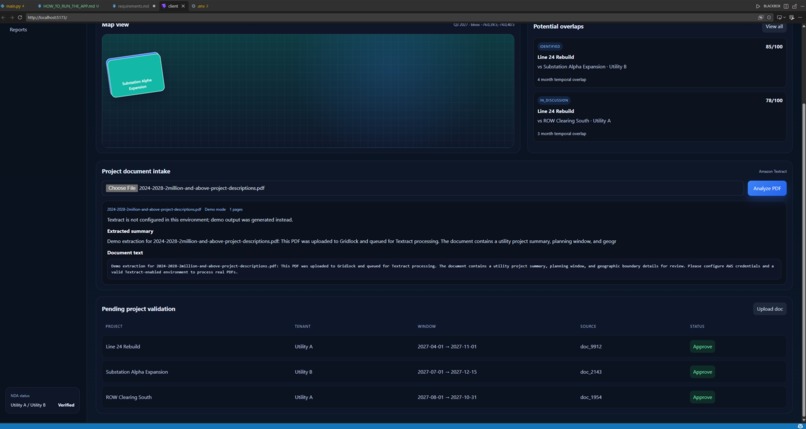The image size is (806, 429).
Task: Click '3 month temporal overlap' text
Action: (x=561, y=134)
